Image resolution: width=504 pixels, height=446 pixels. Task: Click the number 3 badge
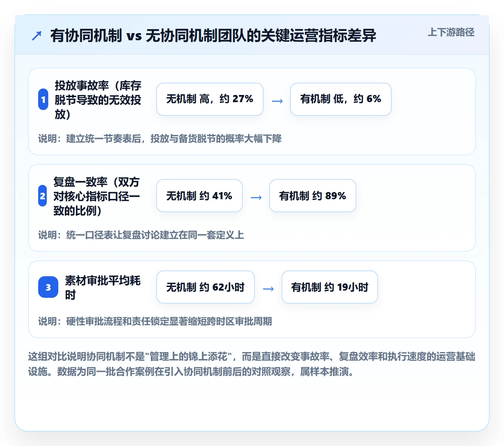pyautogui.click(x=48, y=287)
